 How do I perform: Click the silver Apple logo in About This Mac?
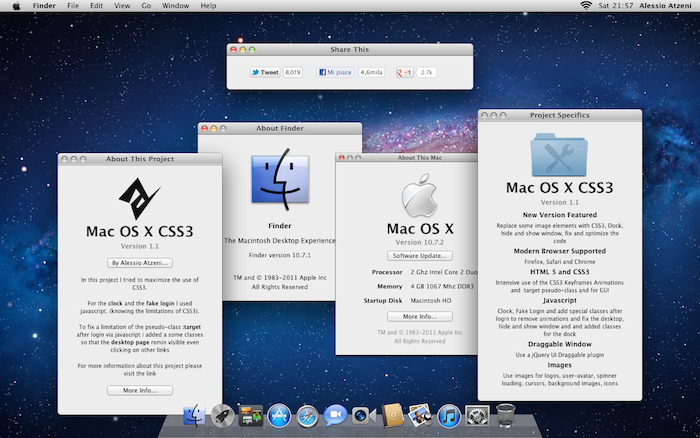tap(419, 196)
